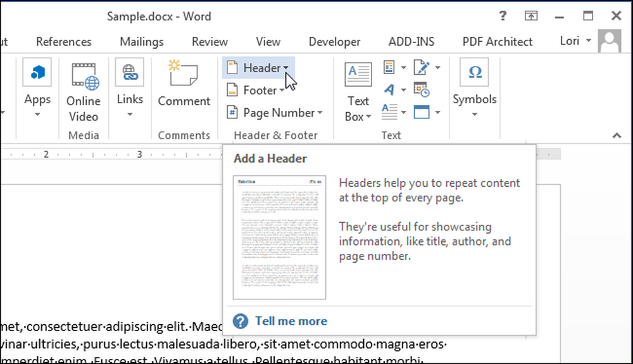Image resolution: width=633 pixels, height=364 pixels.
Task: Expand the Drop Cap dropdown arrow
Action: 403,112
